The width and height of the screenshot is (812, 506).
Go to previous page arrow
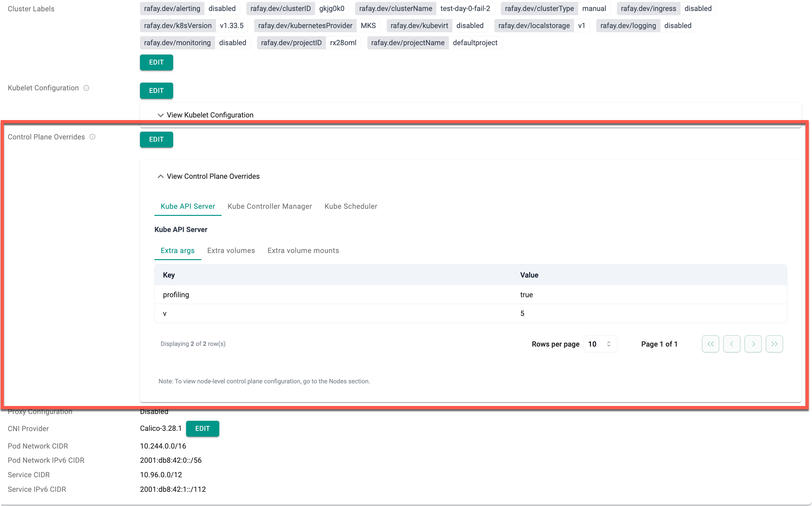[x=731, y=344]
